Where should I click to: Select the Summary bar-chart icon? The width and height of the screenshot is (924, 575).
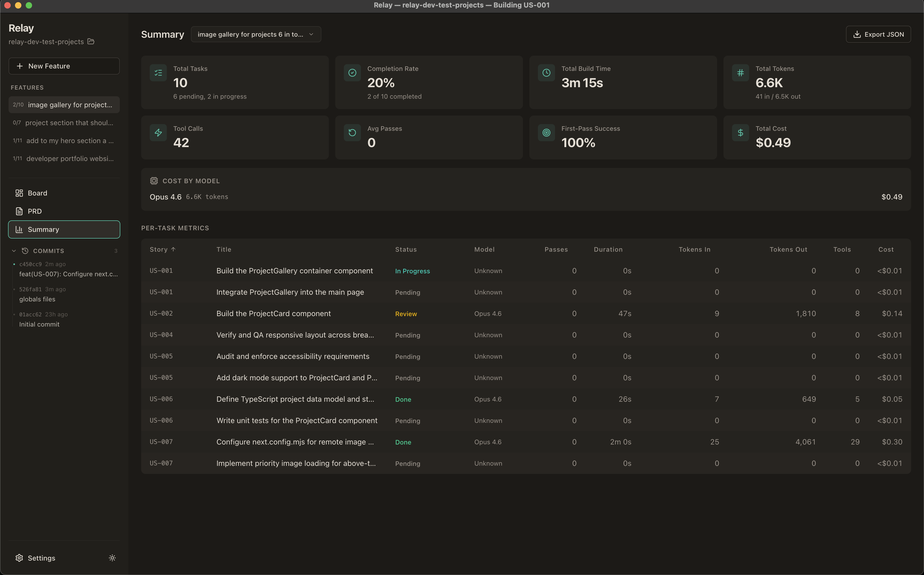pyautogui.click(x=20, y=229)
